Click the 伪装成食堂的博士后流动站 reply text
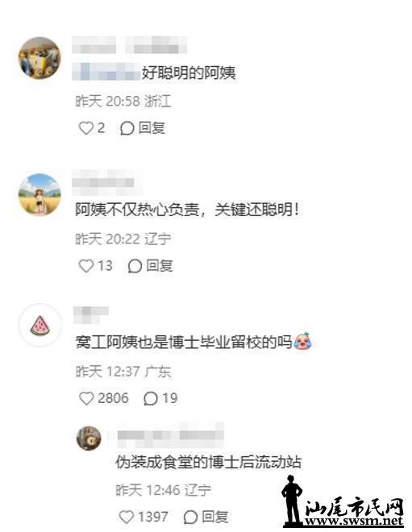 (208, 462)
